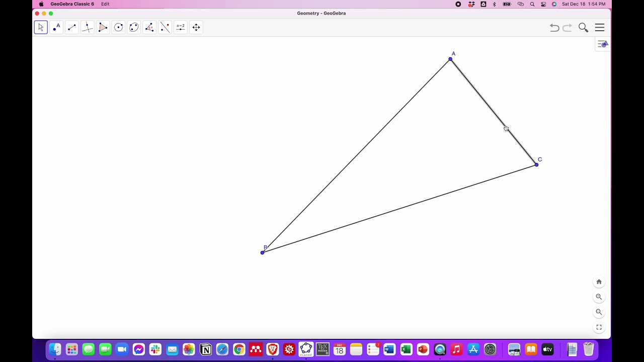The width and height of the screenshot is (644, 362).
Task: Select point A
Action: [450, 59]
